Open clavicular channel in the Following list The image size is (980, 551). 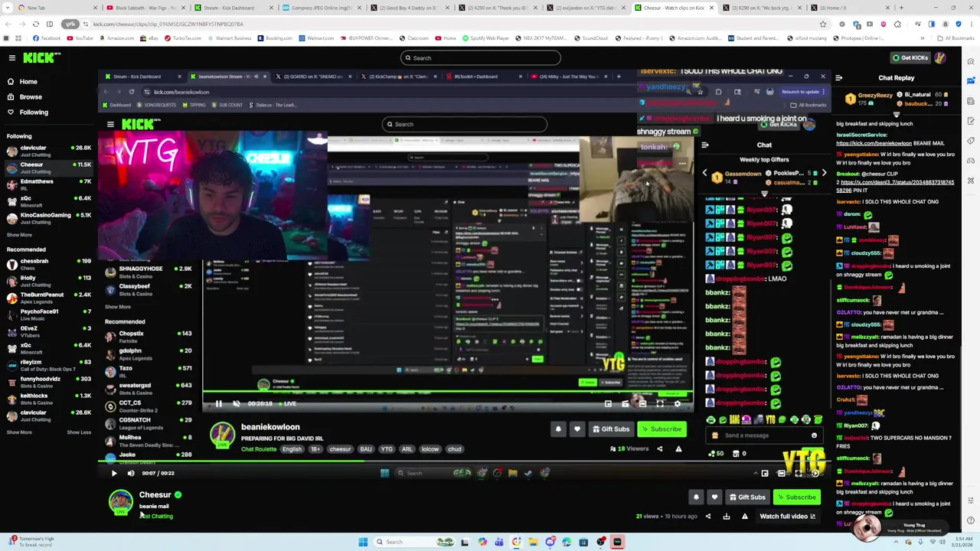tap(49, 151)
